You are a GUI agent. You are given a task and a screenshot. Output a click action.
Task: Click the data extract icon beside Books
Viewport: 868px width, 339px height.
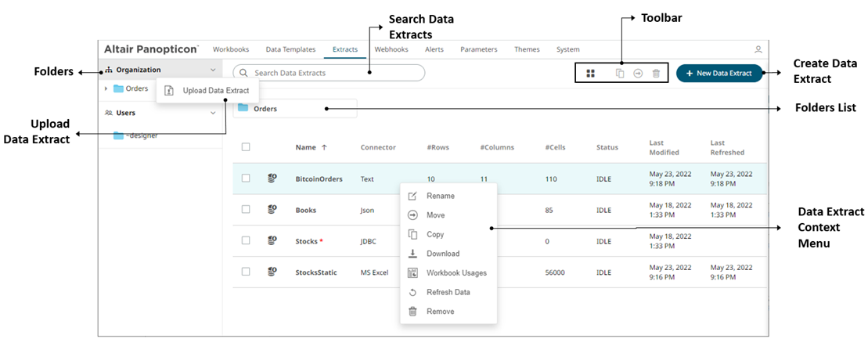pyautogui.click(x=272, y=210)
